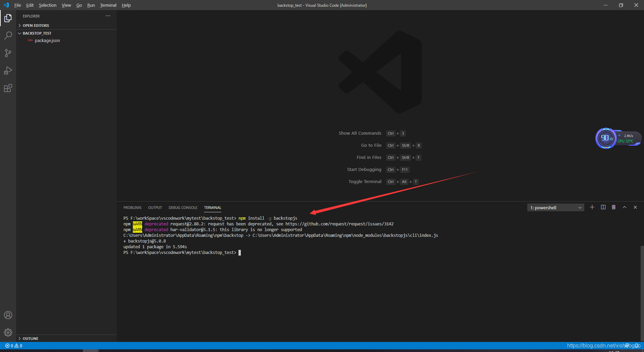Click 'npm install -g backstopjs' command text
Viewport: 644px width, 352px height.
[268, 218]
